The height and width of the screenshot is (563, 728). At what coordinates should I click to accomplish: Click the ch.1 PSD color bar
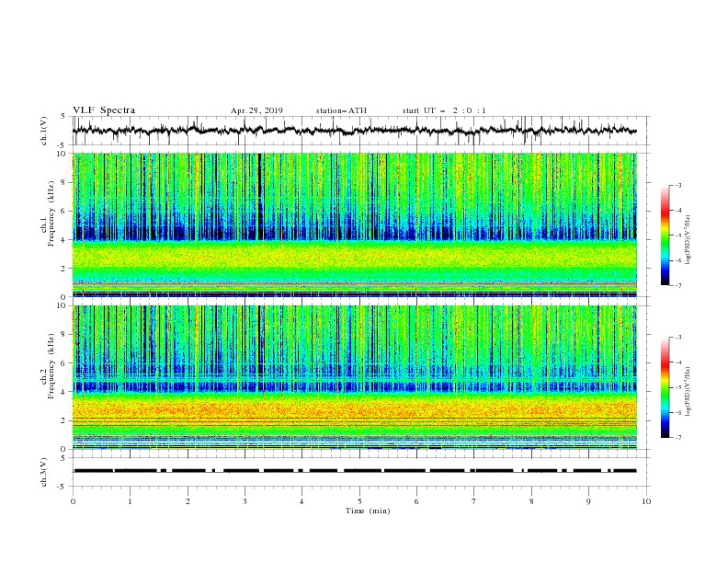pos(665,236)
